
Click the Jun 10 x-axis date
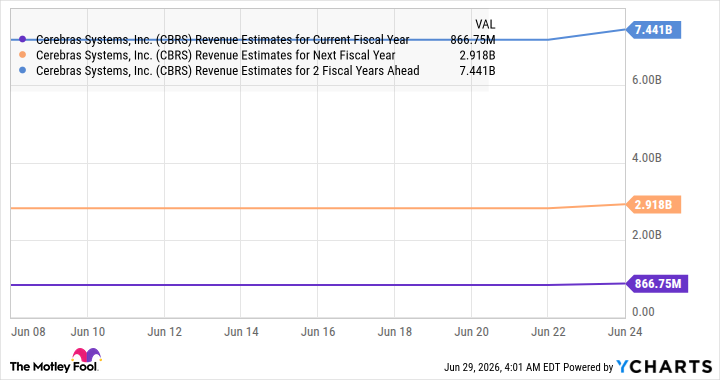click(x=88, y=332)
